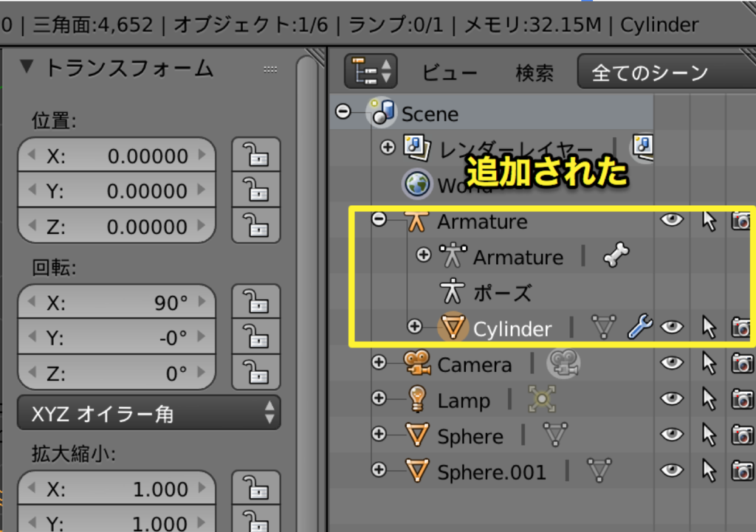Click the Sphere.001 mesh data triangle icon
The width and height of the screenshot is (756, 532).
coord(599,470)
